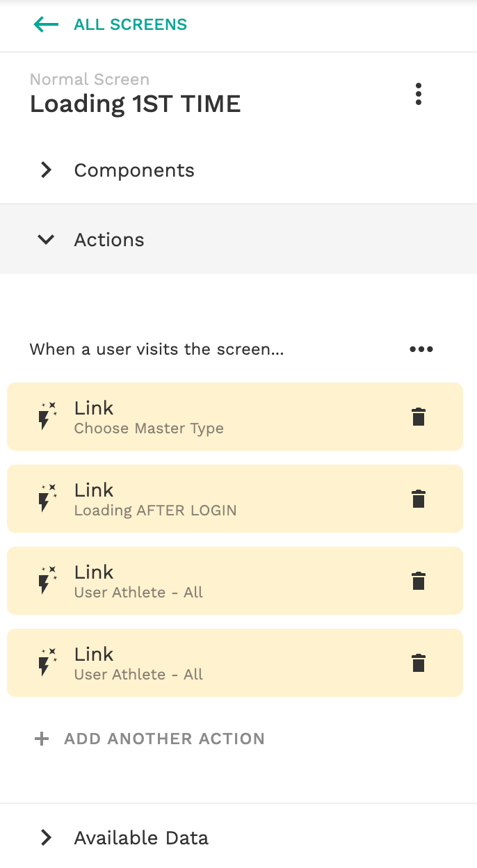The image size is (477, 868).
Task: Go to ALL SCREENS link
Action: (x=130, y=25)
